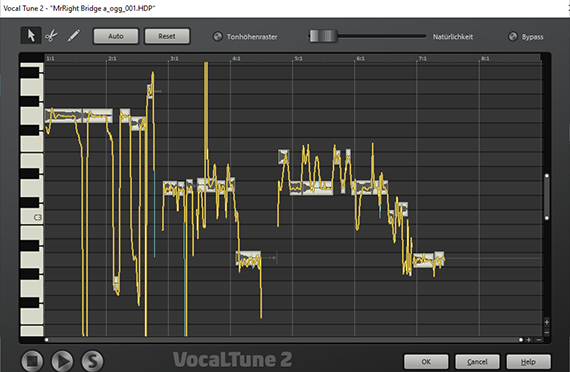Click the vertical zoom in plus icon
The height and width of the screenshot is (372, 570).
click(546, 322)
